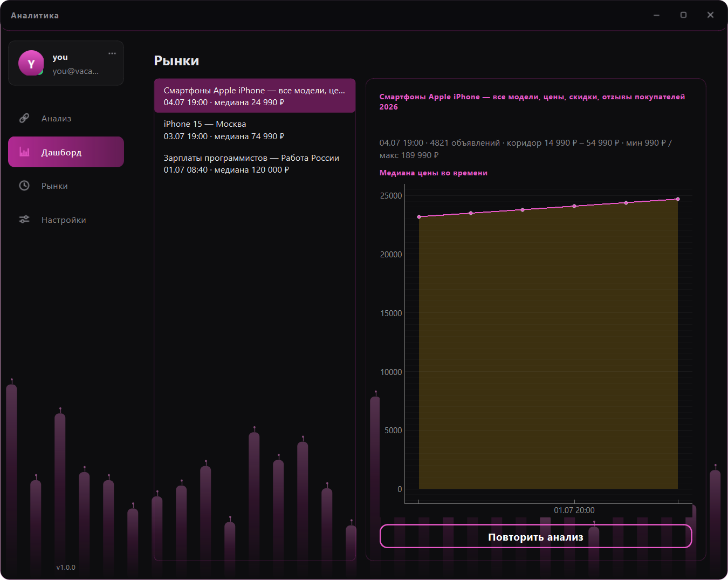
Task: Click the 04.07 19:00 · 4821 объявлений summary line
Action: tap(526, 149)
